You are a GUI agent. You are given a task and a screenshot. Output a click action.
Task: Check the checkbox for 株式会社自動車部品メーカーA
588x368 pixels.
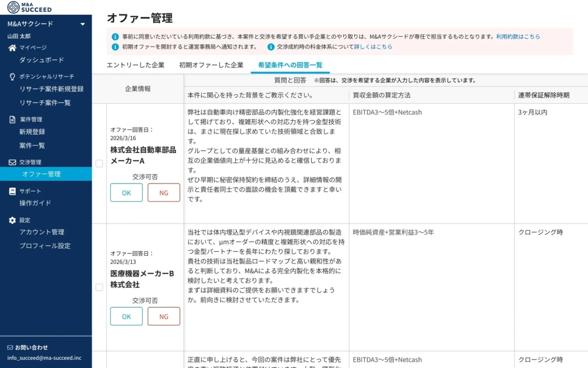click(99, 163)
